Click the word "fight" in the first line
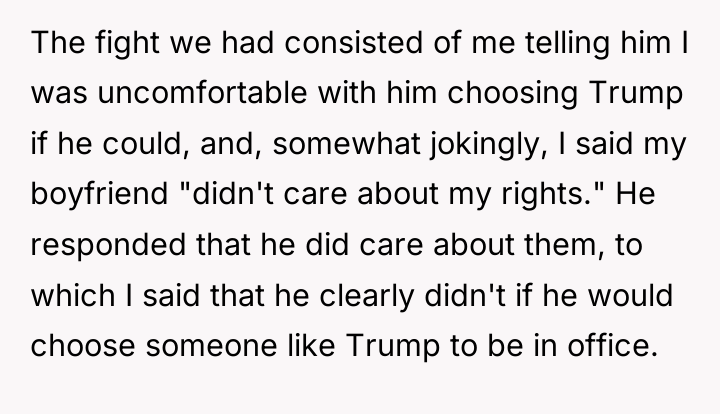The image size is (720, 414). (x=127, y=43)
